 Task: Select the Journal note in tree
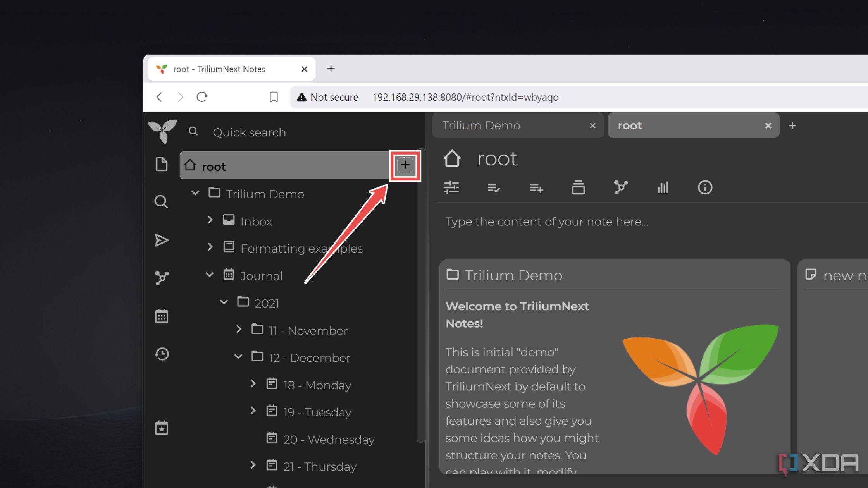261,276
